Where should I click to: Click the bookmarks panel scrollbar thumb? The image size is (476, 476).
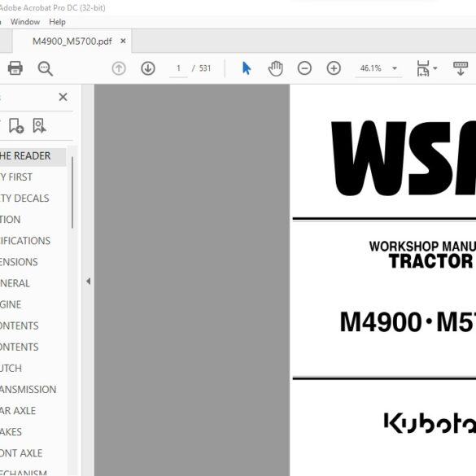(x=72, y=193)
